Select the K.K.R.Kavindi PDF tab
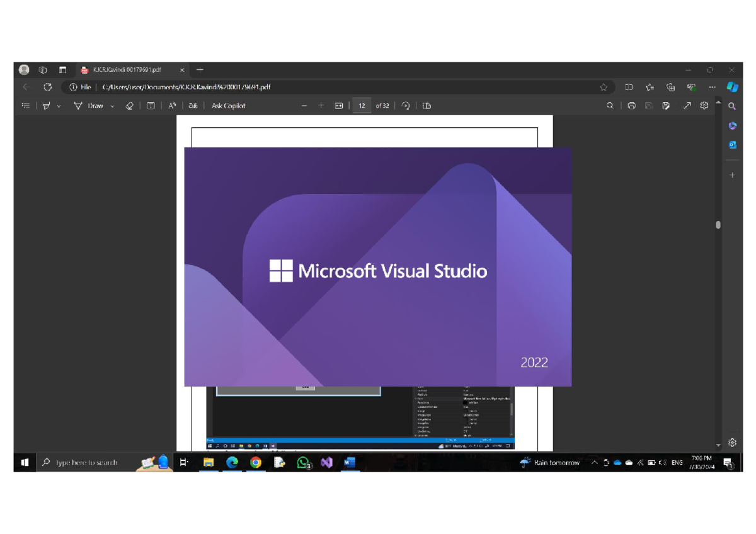Image resolution: width=756 pixels, height=534 pixels. 126,70
